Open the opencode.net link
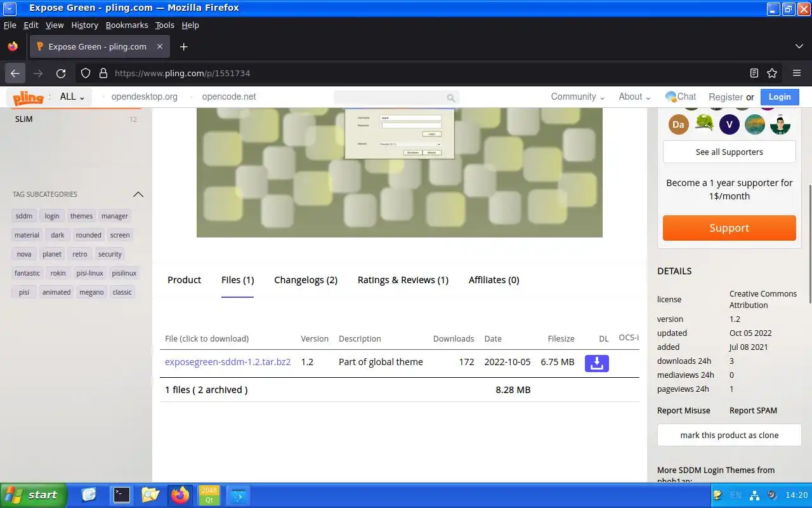Viewport: 812px width, 508px height. click(x=229, y=97)
